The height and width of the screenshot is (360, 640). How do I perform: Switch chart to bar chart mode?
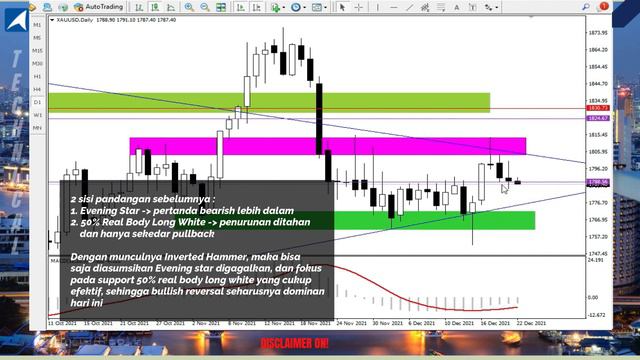pos(139,7)
